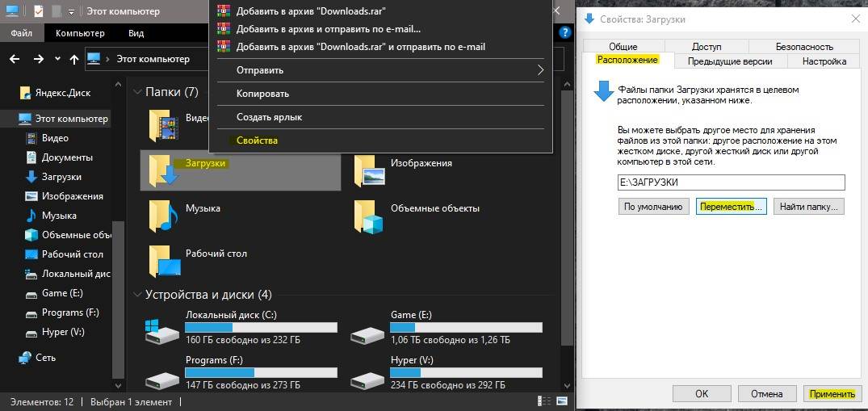Click the Объемные объекты folder icon
The width and height of the screenshot is (868, 411).
click(369, 215)
